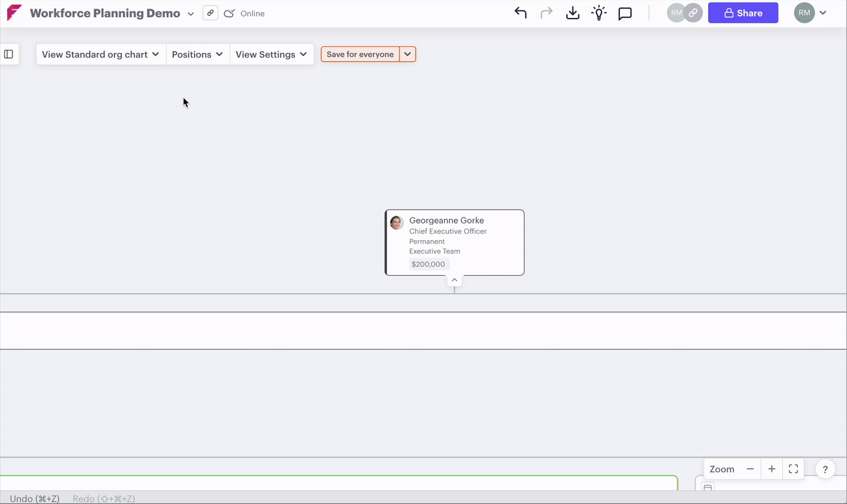Open the Positions dropdown
The height and width of the screenshot is (504, 847).
197,54
